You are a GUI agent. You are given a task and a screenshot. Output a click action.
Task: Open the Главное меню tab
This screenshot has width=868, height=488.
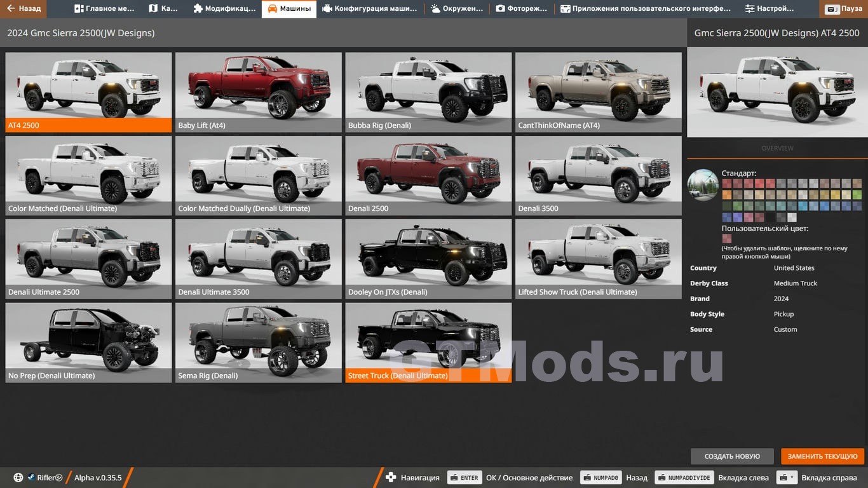click(104, 9)
